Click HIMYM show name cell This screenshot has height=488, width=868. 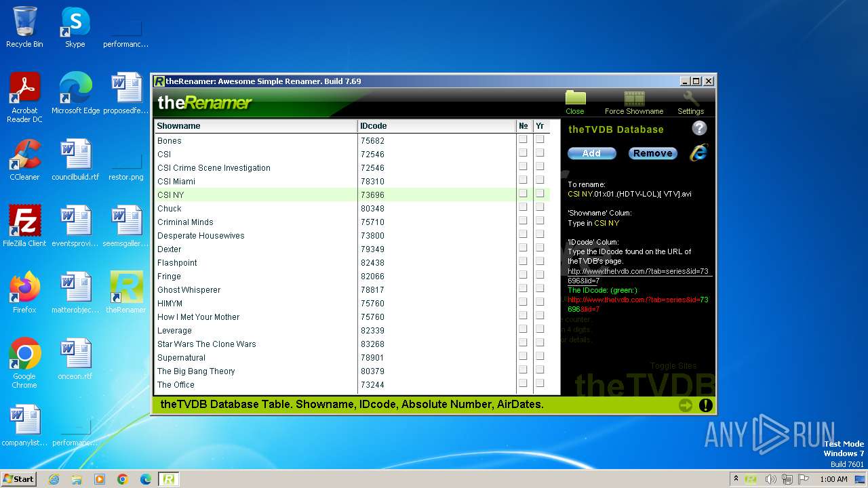coord(256,303)
